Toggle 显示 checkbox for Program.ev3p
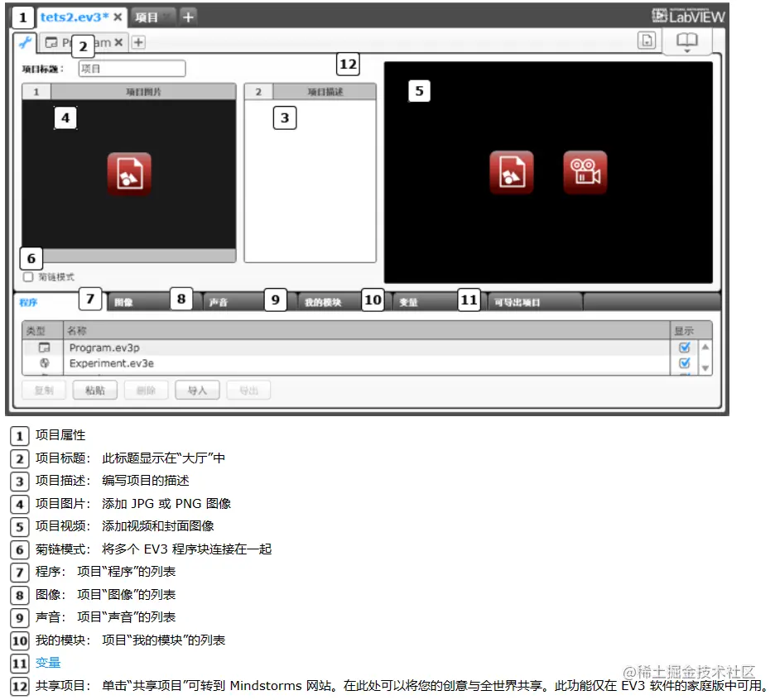 tap(684, 347)
